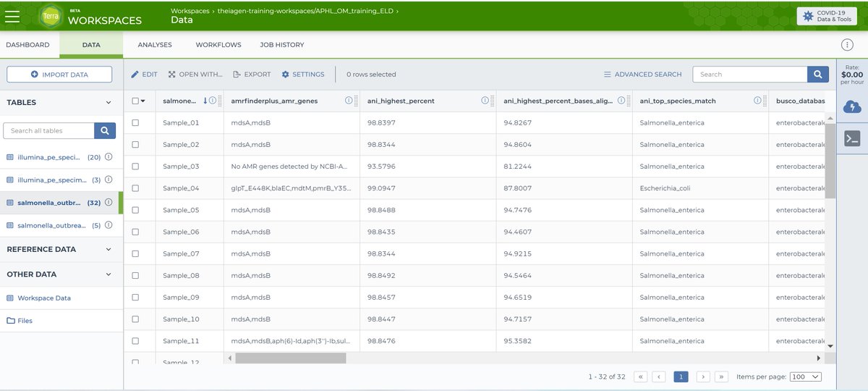The image size is (868, 391).
Task: Open the hamburger main menu
Action: coord(12,16)
